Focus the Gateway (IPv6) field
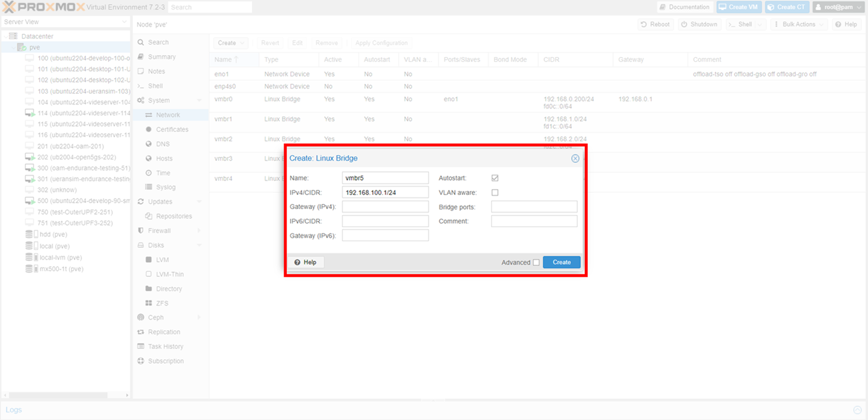The image size is (868, 420). pyautogui.click(x=385, y=236)
